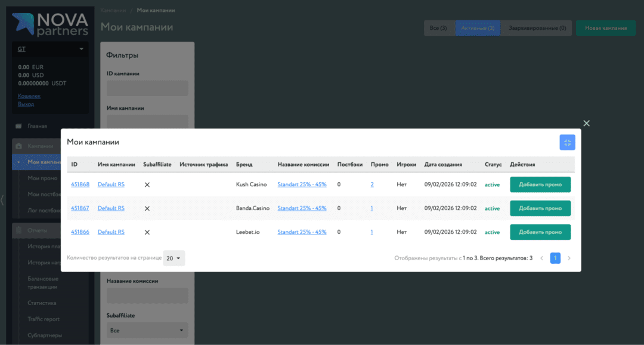The image size is (644, 345).
Task: Open Standart 25% - 45% commission for Leebet.io
Action: pyautogui.click(x=302, y=232)
